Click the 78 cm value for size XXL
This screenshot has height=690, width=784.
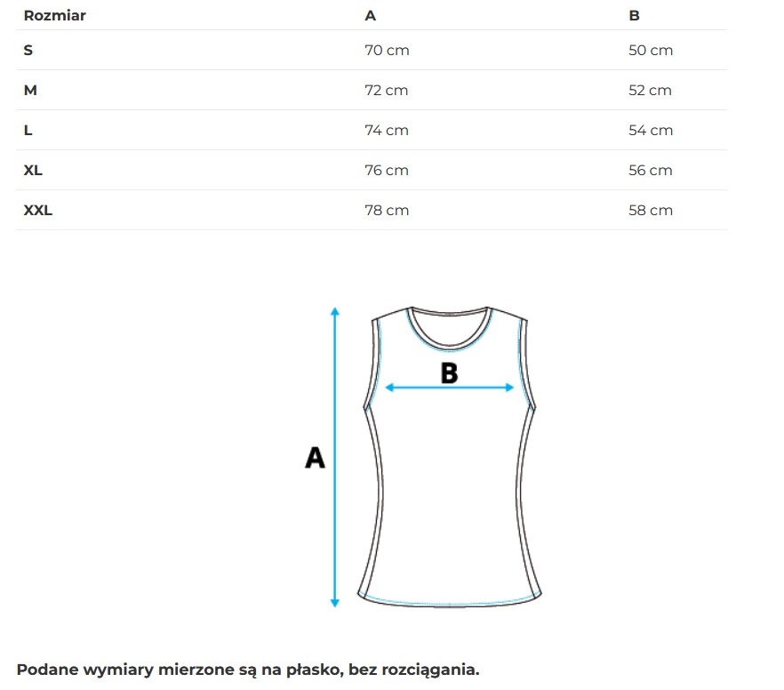(387, 211)
